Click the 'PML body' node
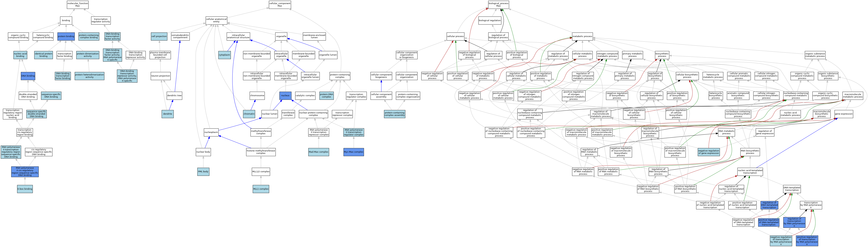 pos(203,172)
